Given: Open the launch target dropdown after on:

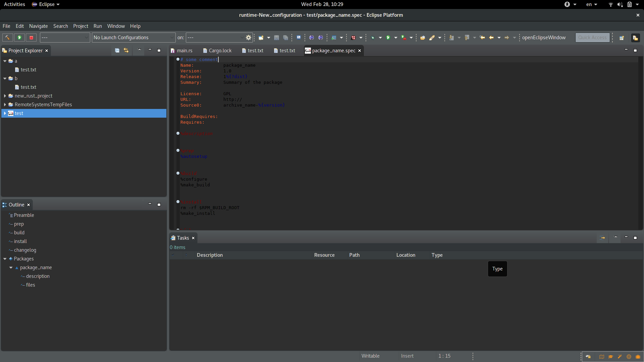Looking at the screenshot, I should click(215, 38).
